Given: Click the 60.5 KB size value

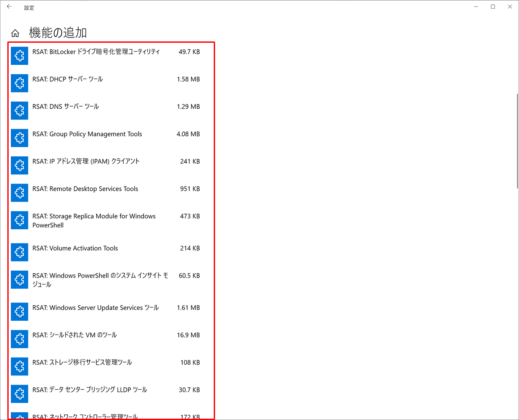Looking at the screenshot, I should coord(189,276).
